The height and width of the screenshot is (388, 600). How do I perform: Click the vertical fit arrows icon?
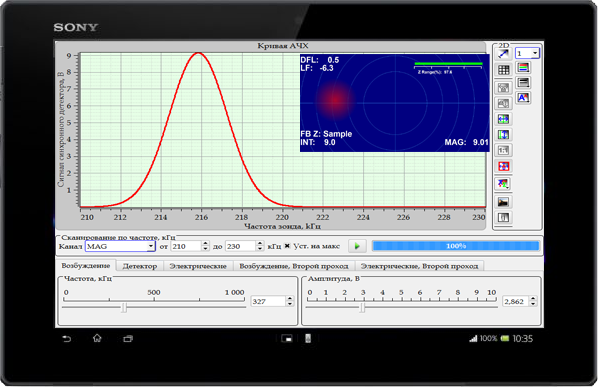point(504,135)
